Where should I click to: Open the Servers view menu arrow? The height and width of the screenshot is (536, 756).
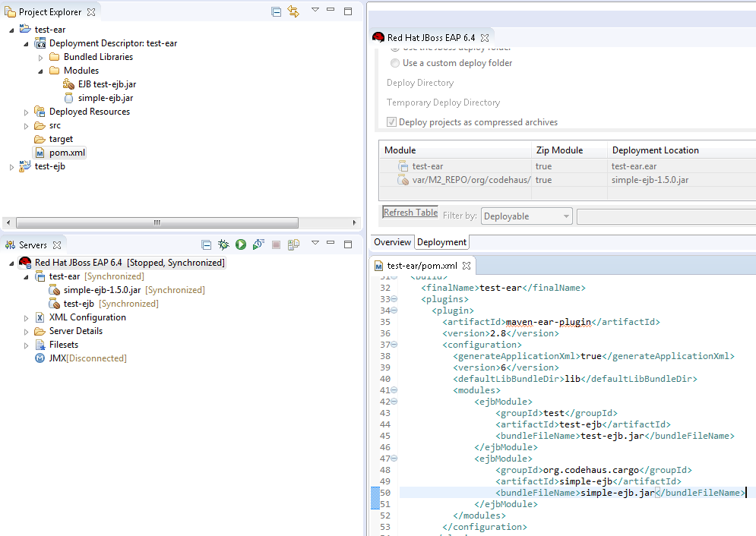[x=315, y=244]
